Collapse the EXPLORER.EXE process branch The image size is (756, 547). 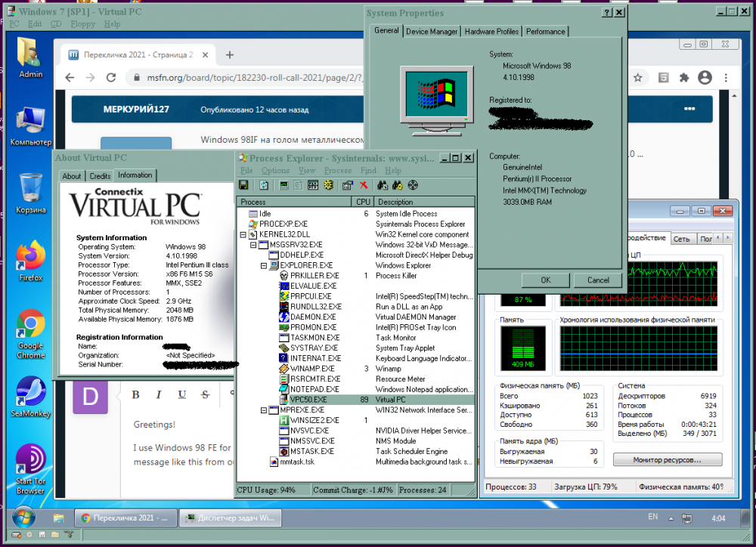(264, 266)
